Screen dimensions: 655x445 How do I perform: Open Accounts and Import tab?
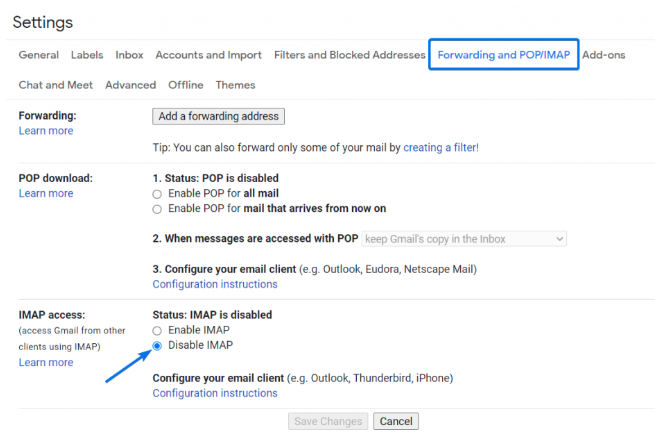208,55
